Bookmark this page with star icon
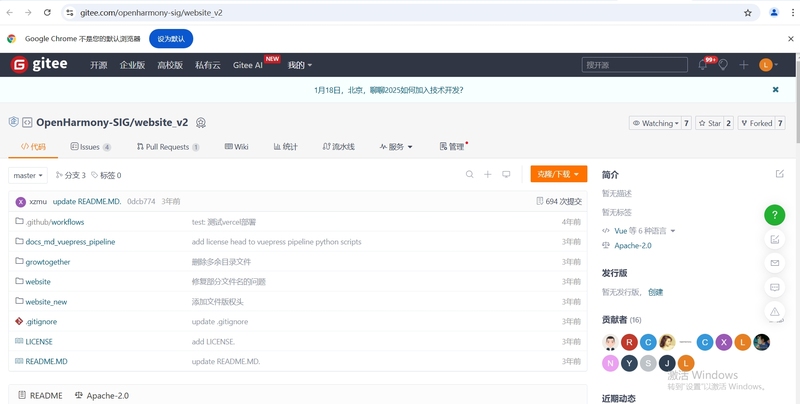800x404 pixels. 748,13
